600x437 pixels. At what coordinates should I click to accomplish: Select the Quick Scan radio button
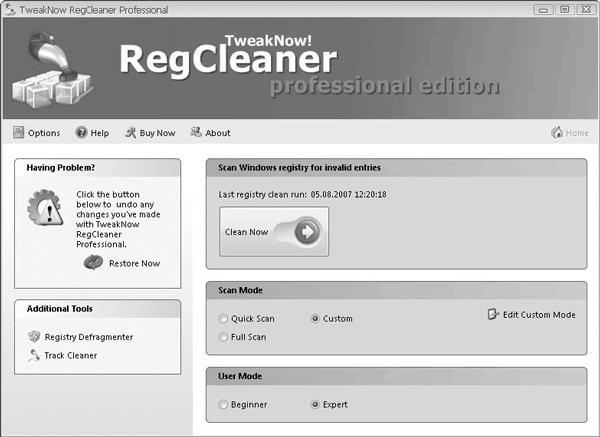click(x=223, y=318)
